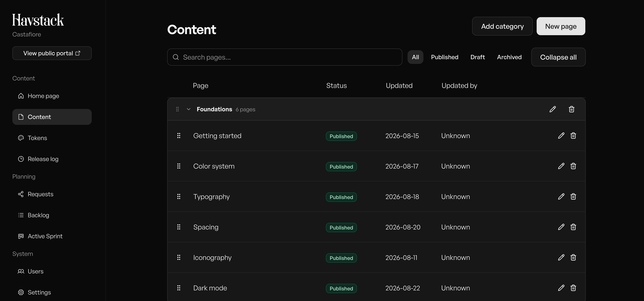Click drag handle for Color system row
This screenshot has width=644, height=301.
point(179,166)
